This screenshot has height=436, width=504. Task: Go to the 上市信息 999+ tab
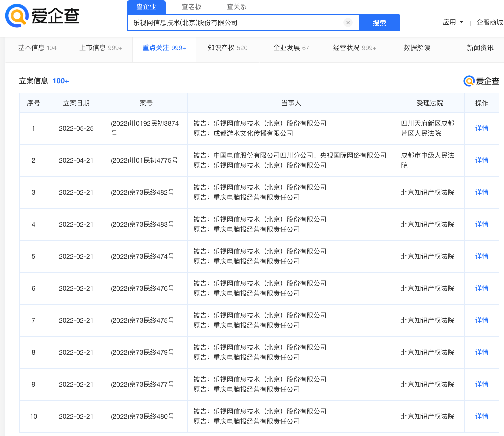coord(101,48)
